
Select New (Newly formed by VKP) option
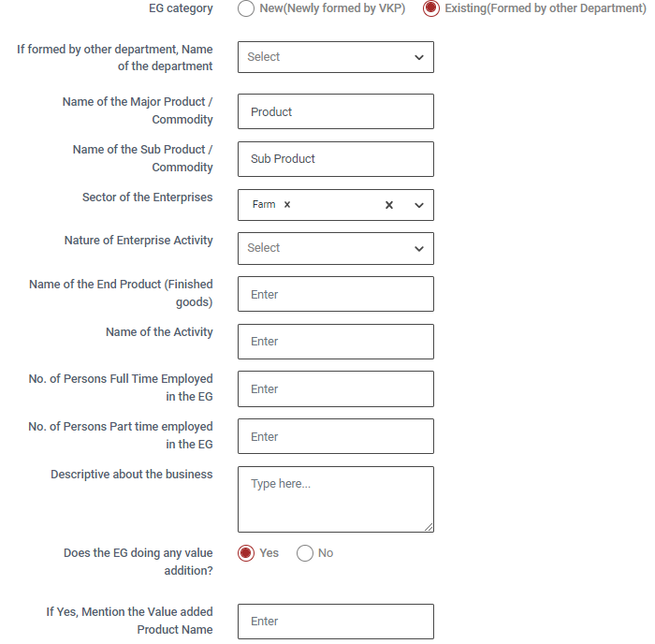click(246, 8)
